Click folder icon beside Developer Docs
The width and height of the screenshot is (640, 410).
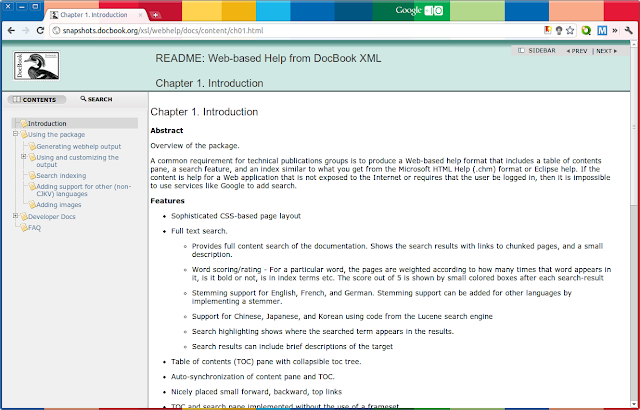tap(24, 216)
